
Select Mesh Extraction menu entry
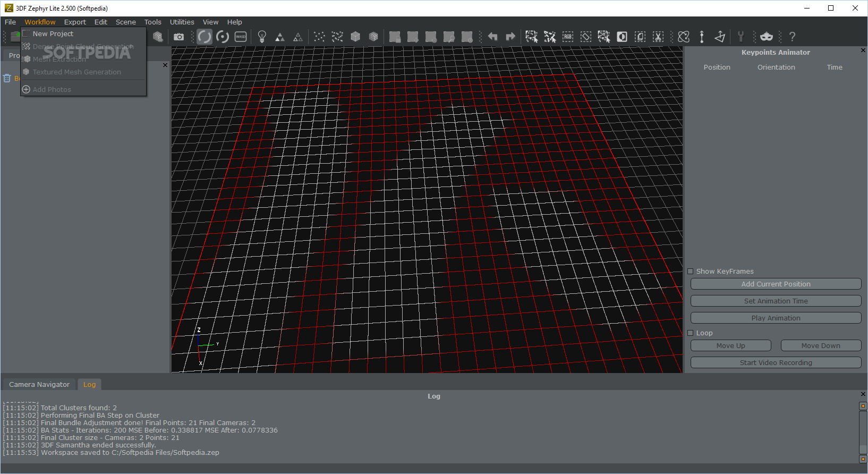pos(83,59)
